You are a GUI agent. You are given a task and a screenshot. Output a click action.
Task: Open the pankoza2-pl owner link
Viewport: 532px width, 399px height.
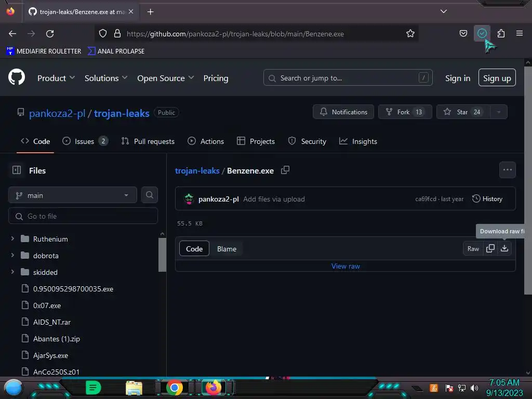(x=57, y=113)
